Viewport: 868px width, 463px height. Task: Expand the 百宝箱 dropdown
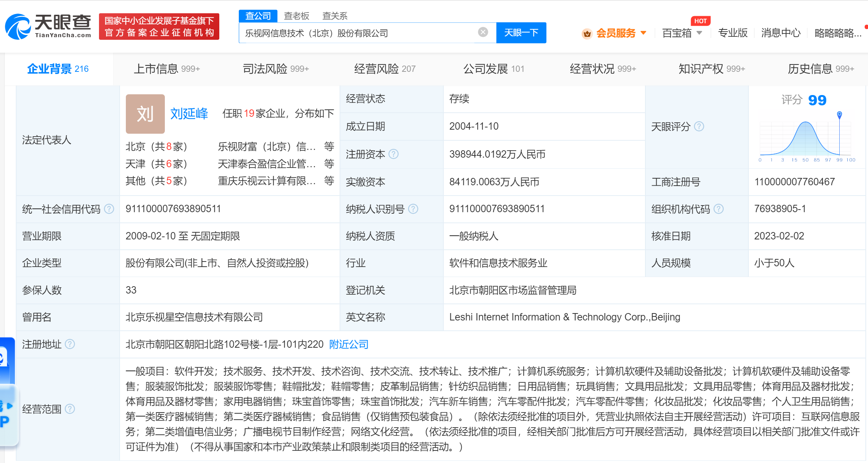point(699,33)
